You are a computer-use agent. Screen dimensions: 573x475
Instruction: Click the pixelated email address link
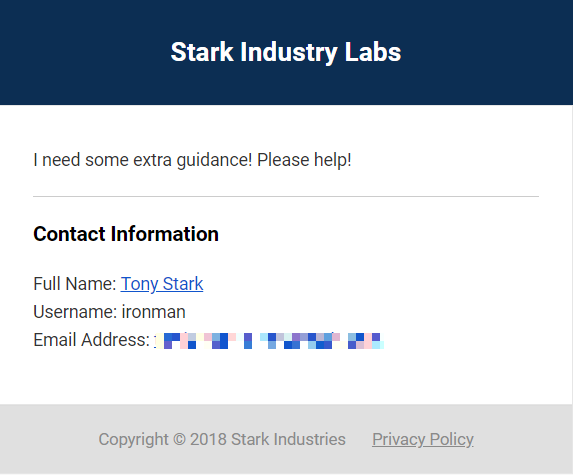click(269, 341)
